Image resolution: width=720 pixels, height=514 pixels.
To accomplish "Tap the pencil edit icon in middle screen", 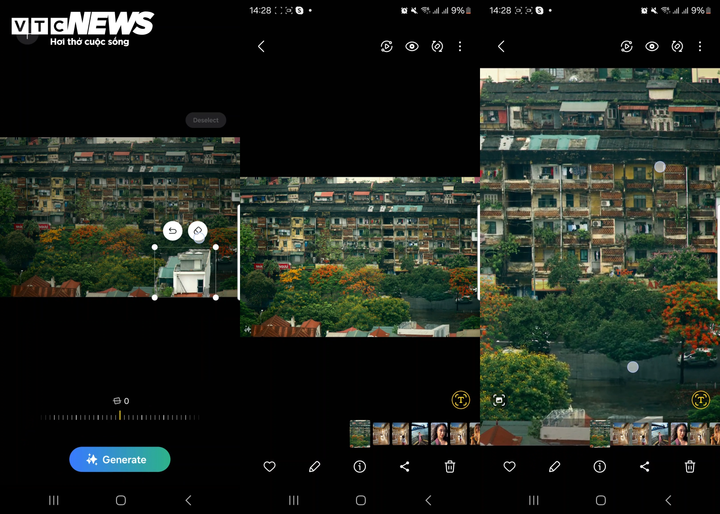I will tap(314, 466).
